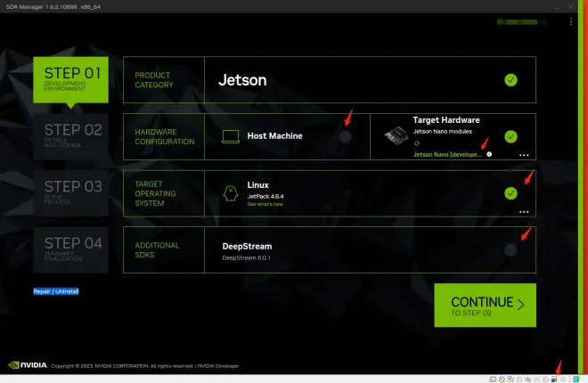Toggle the Jetson product category checkmark

pyautogui.click(x=510, y=80)
